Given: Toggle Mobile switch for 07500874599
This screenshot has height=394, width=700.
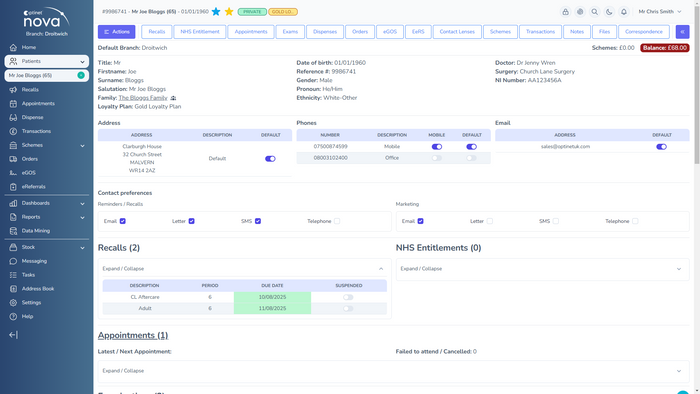Looking at the screenshot, I should pyautogui.click(x=437, y=147).
